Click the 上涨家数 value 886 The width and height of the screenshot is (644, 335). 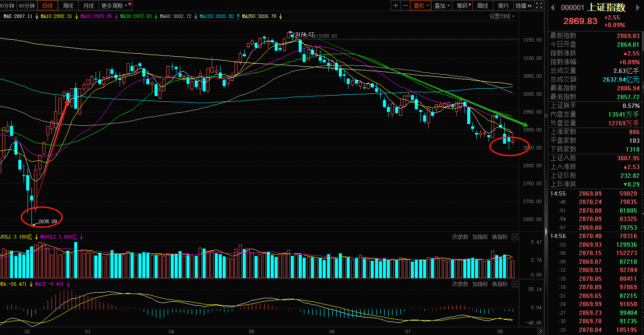coord(634,132)
